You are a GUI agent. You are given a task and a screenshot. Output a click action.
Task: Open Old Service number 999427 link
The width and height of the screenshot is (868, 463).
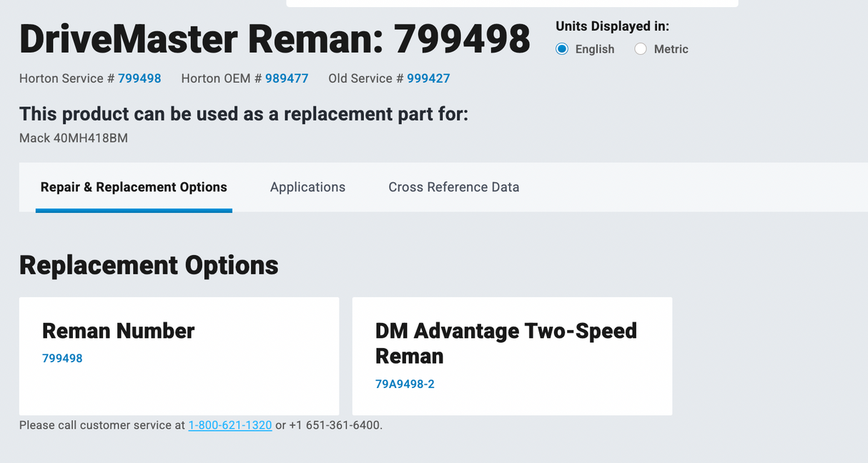tap(428, 79)
